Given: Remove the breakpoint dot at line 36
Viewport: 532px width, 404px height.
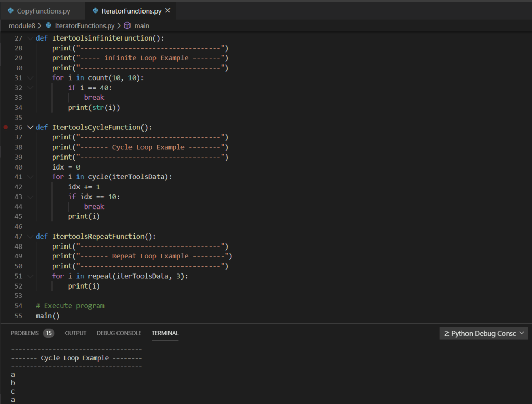Looking at the screenshot, I should 6,127.
